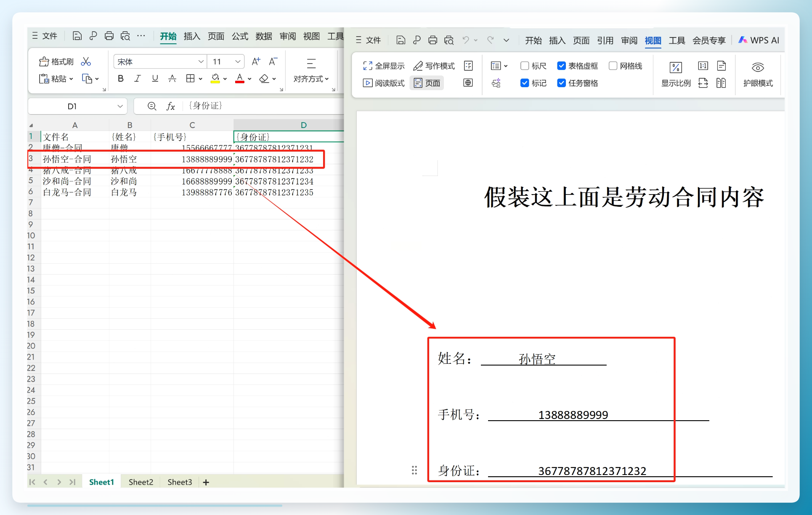Click the save icon in the spreadsheet toolbar
The image size is (812, 515).
(x=77, y=36)
